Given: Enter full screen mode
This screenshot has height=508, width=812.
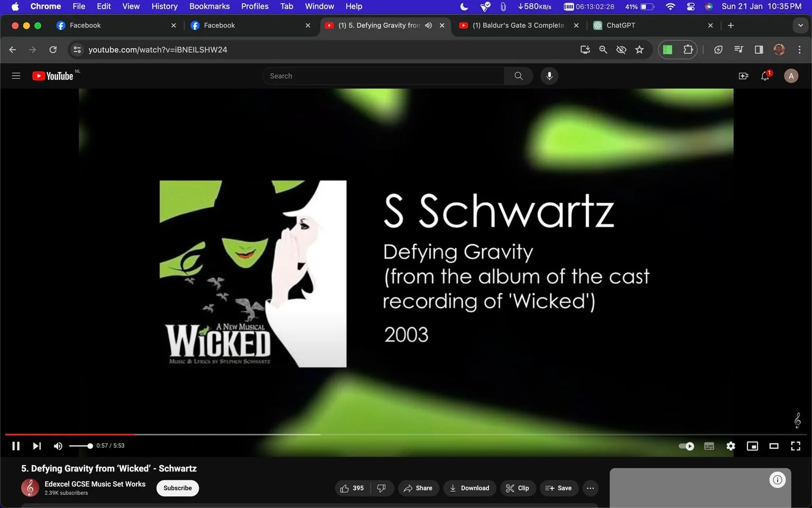Looking at the screenshot, I should coord(796,446).
